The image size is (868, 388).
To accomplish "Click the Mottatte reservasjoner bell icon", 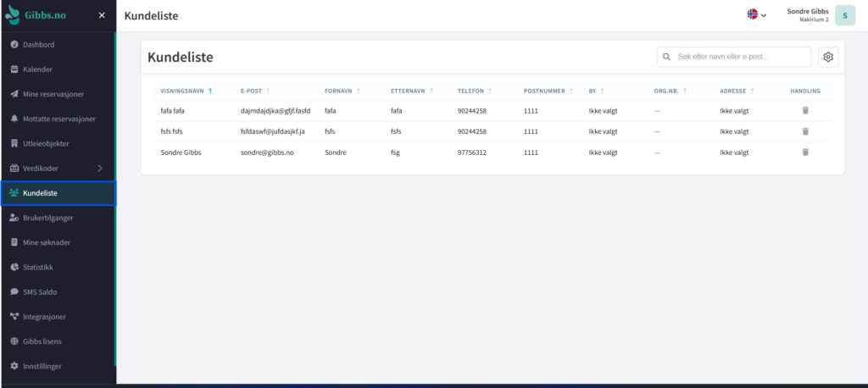I will click(14, 119).
